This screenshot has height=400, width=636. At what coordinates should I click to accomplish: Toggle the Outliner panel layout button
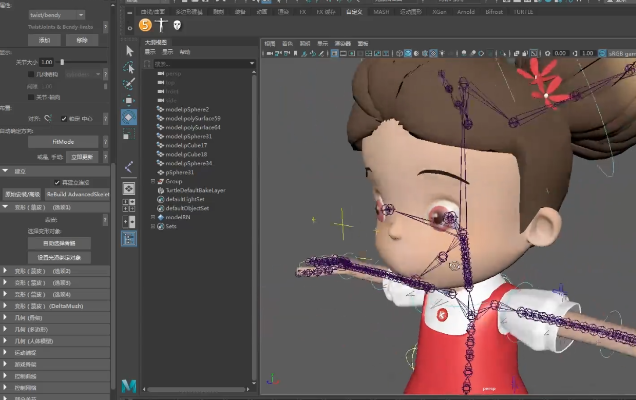[130, 238]
